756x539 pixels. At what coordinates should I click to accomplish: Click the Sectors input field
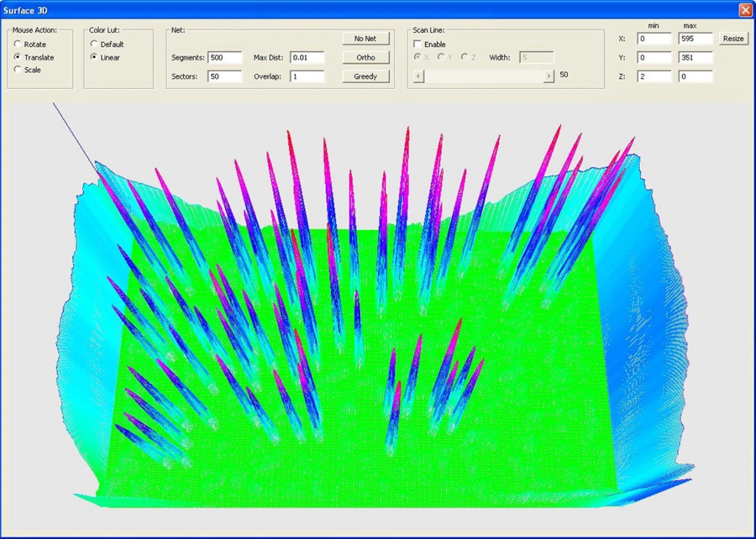224,77
